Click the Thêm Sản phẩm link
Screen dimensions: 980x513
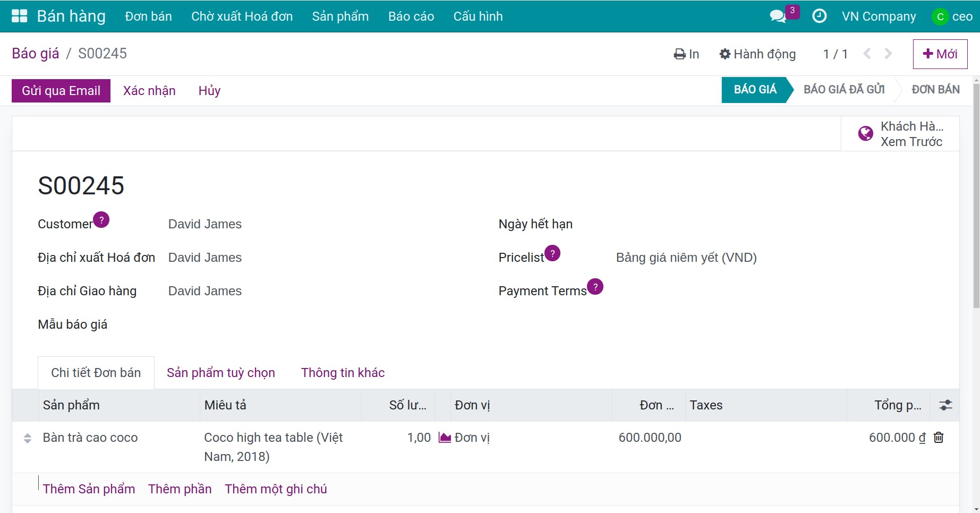pyautogui.click(x=89, y=489)
